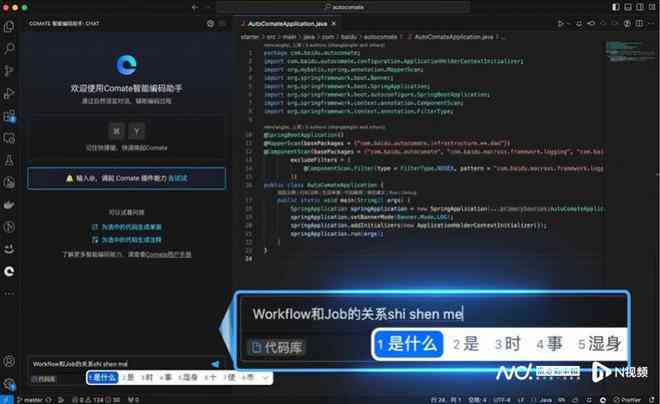Focus the Comate chat input box
The width and height of the screenshot is (660, 404).
click(x=120, y=364)
